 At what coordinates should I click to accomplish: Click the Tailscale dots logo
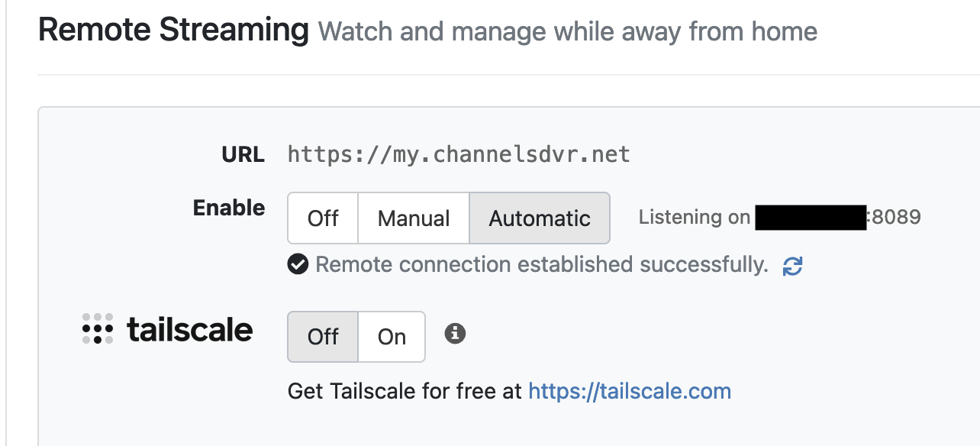tap(98, 329)
